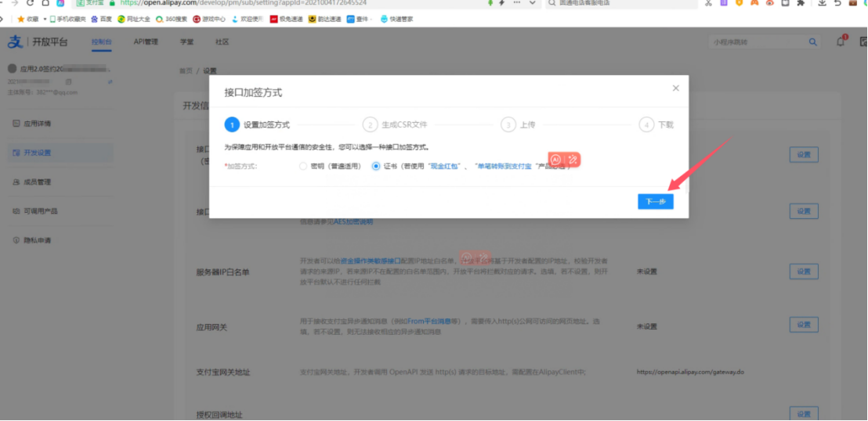Click the browser search box
Screen dimensions: 868x421
[x=621, y=3]
